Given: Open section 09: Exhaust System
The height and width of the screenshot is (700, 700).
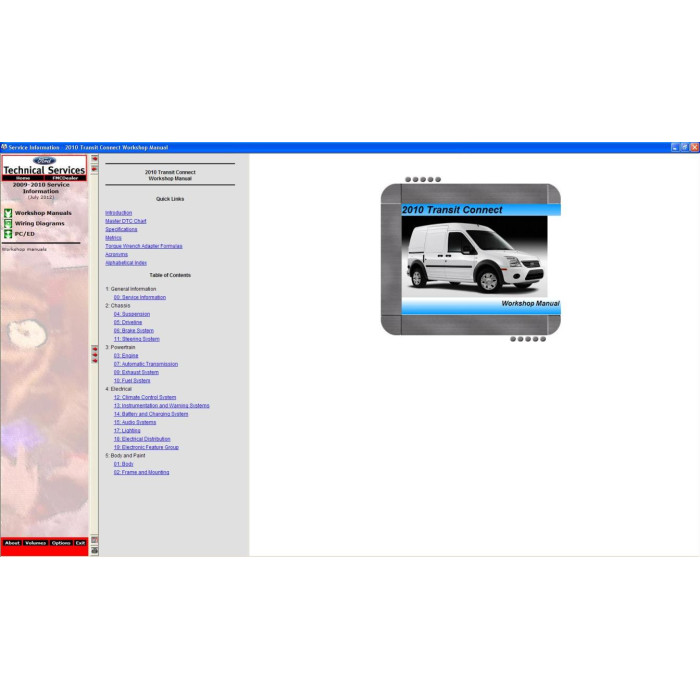Looking at the screenshot, I should coord(136,372).
